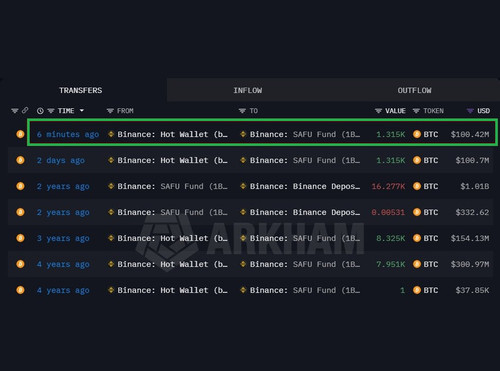Open the '2 days ago' transaction link
This screenshot has width=500, height=371.
(61, 160)
